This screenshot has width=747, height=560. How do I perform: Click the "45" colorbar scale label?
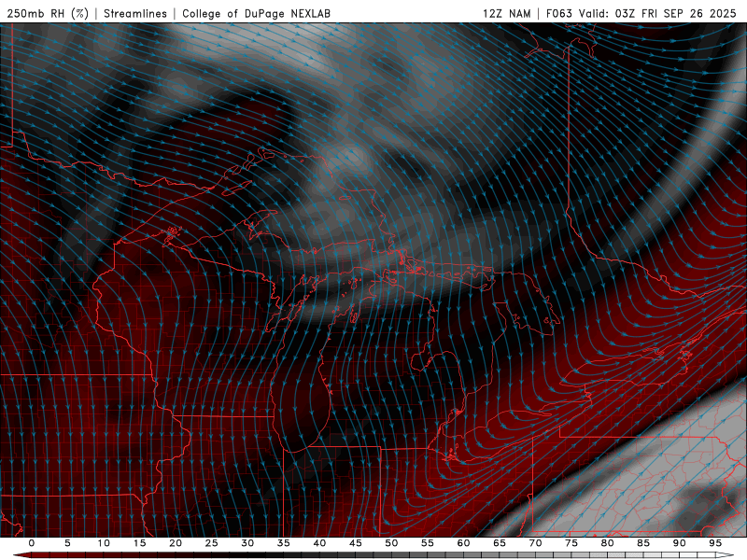[x=356, y=543]
